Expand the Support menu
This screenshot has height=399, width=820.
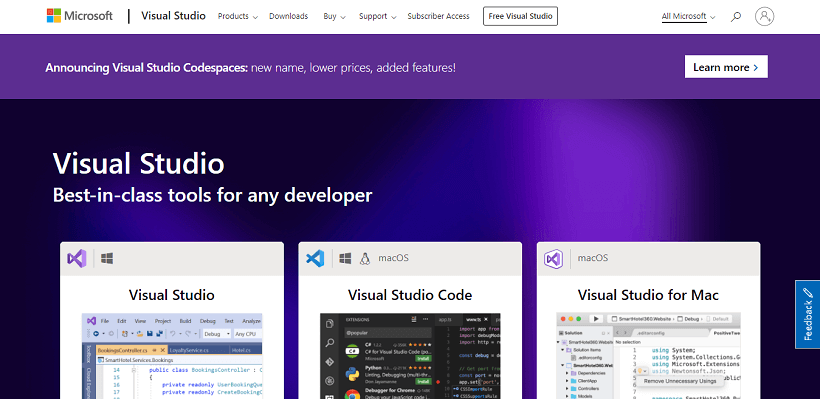point(378,16)
